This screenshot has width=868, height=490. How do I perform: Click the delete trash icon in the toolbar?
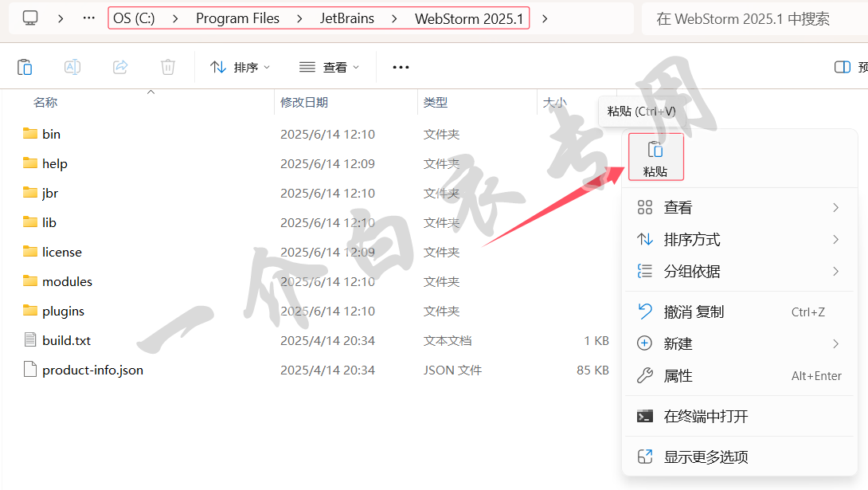[x=168, y=67]
